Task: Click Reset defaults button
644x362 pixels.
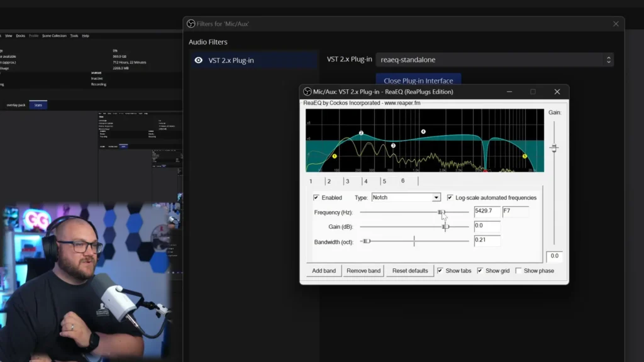Action: pyautogui.click(x=410, y=270)
